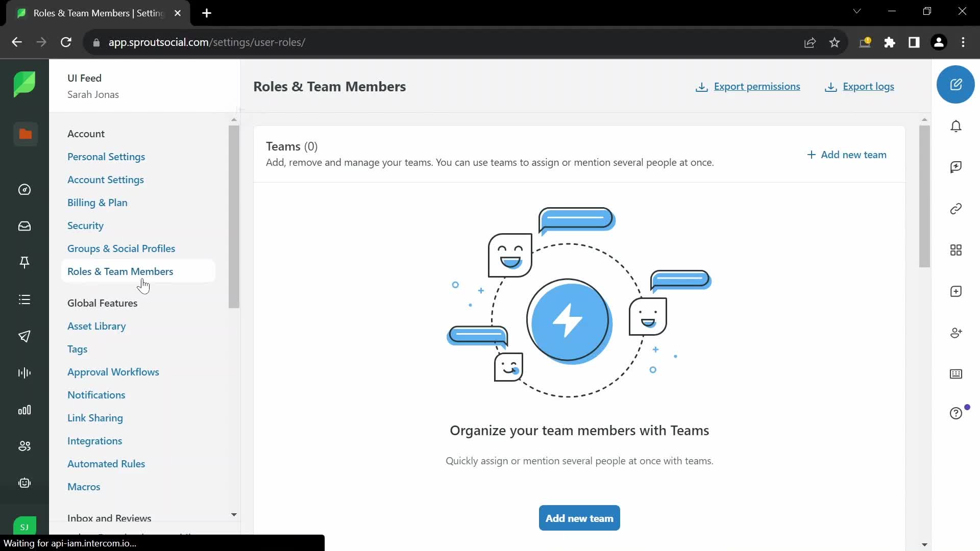This screenshot has width=980, height=551.
Task: Click the Roles & Team Members menu item
Action: point(120,270)
